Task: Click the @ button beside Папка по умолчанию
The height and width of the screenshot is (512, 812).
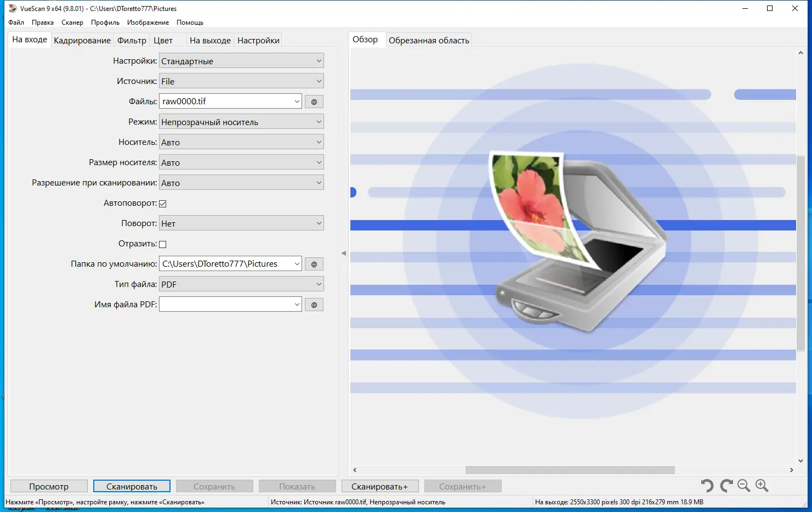Action: [314, 263]
